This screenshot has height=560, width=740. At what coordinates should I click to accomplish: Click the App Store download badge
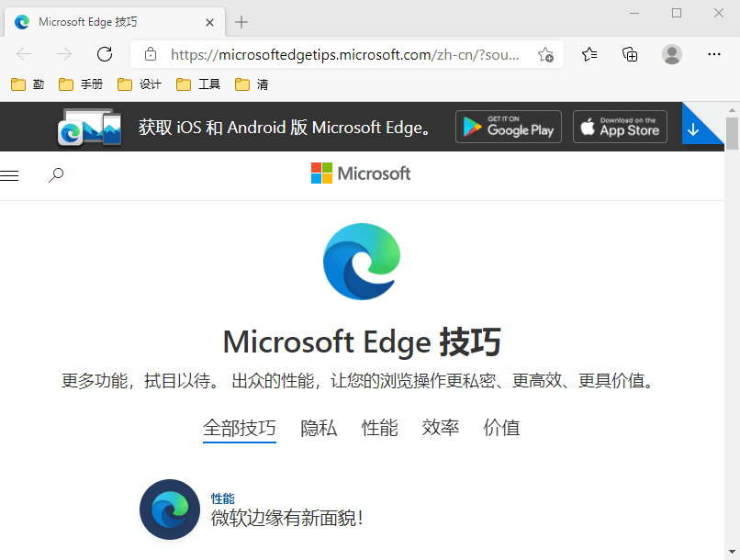620,127
